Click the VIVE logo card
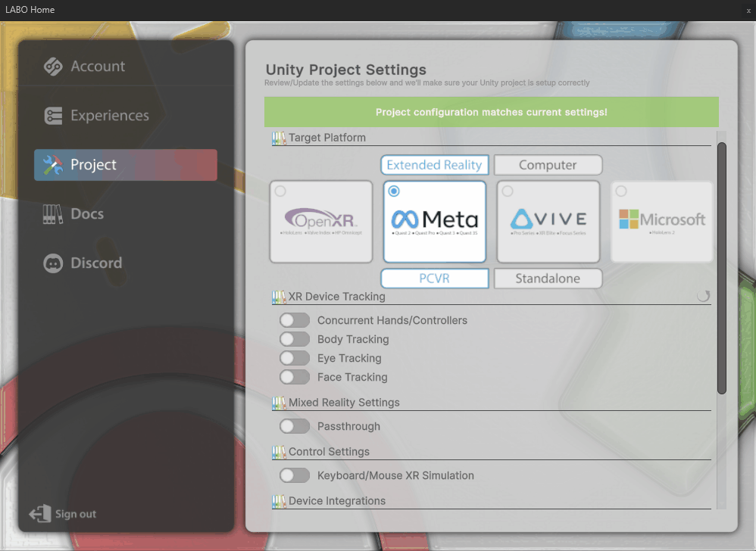The width and height of the screenshot is (756, 551). pyautogui.click(x=548, y=222)
